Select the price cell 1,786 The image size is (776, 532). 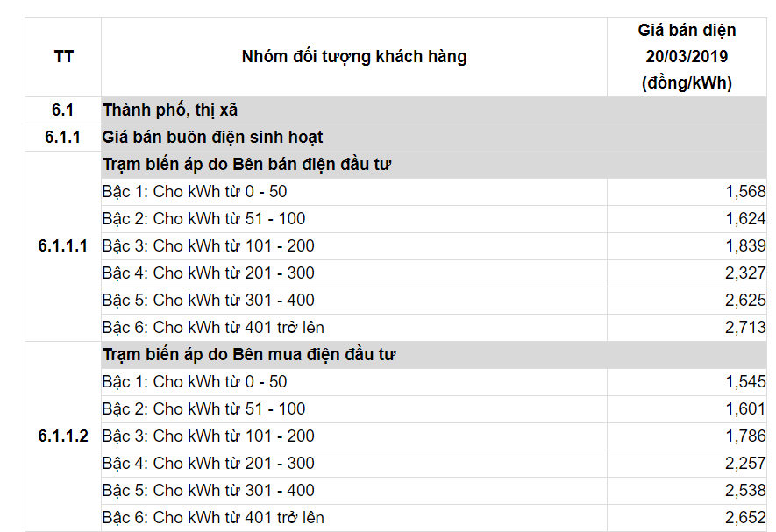[x=687, y=436]
